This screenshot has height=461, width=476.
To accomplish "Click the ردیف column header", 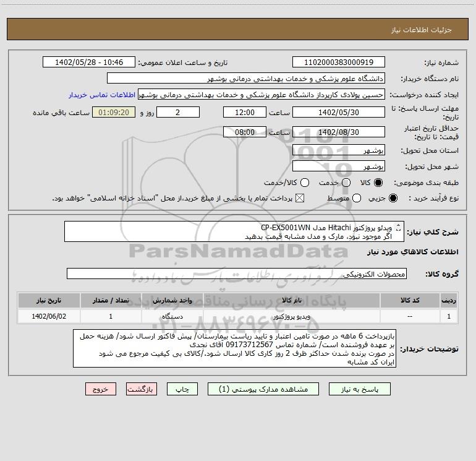I will 449,300.
